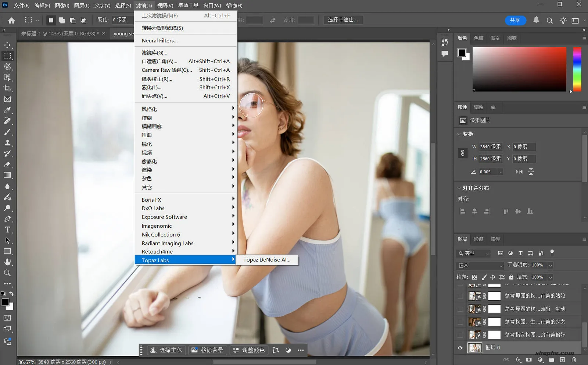Viewport: 588px width, 365px height.
Task: Select the Eyedropper tool
Action: click(x=7, y=110)
